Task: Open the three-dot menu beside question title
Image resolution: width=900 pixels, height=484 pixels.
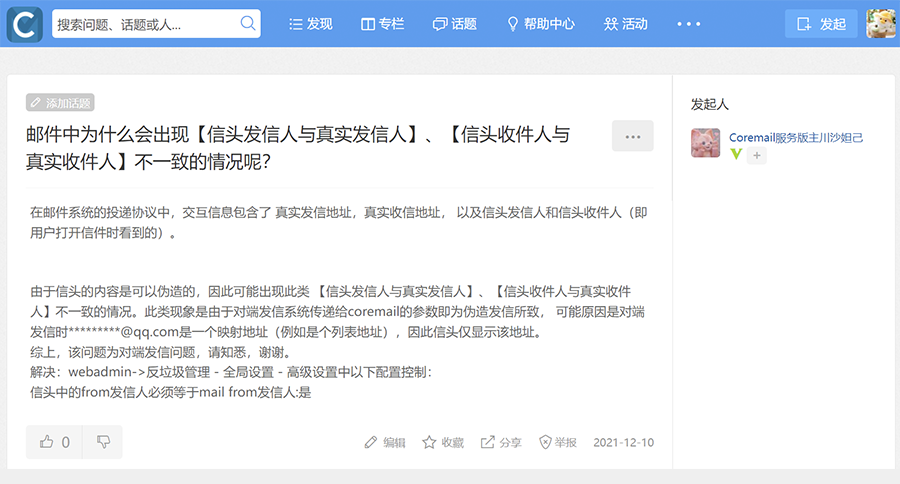Action: (632, 136)
